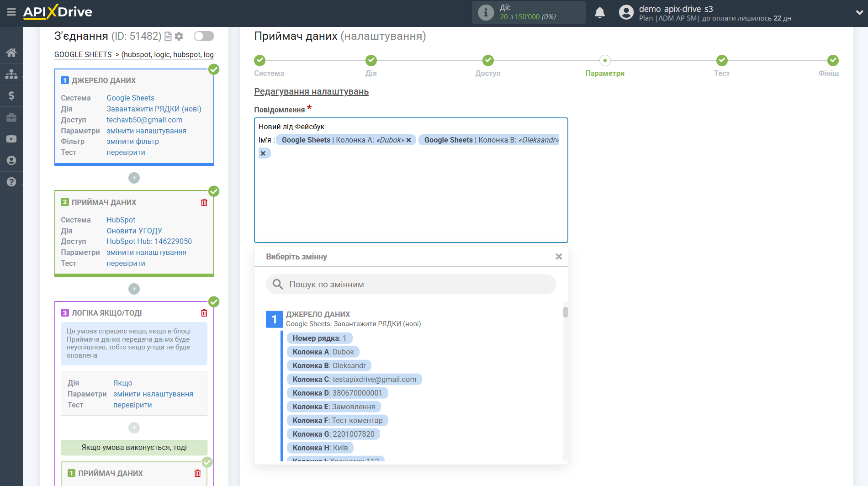
Task: Open the connections sitemap sidebar icon
Action: 11,74
